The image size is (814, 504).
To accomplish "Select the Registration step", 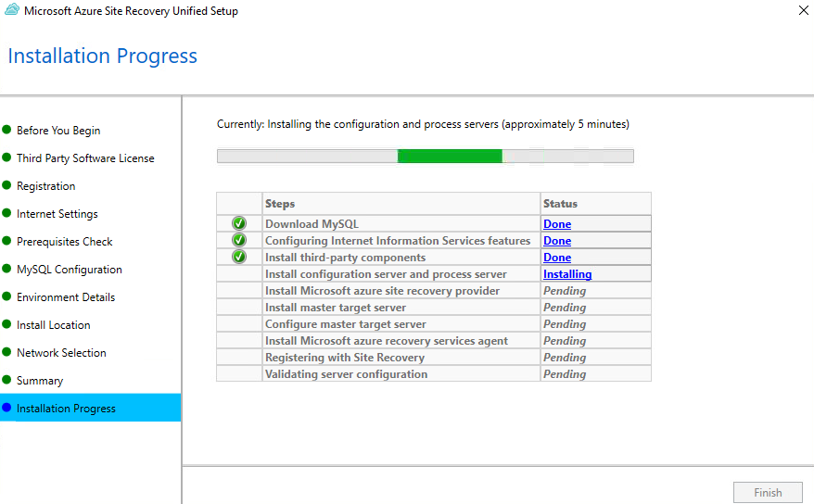I will 45,186.
